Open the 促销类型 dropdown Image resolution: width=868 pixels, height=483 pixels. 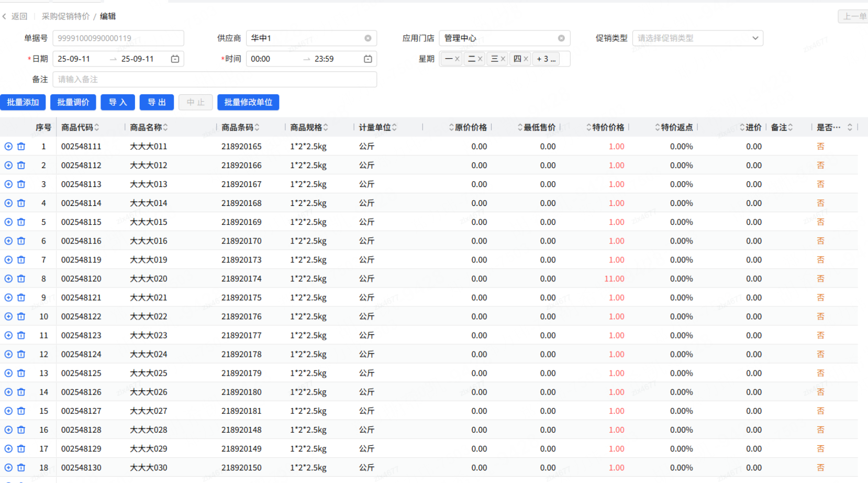click(x=697, y=38)
